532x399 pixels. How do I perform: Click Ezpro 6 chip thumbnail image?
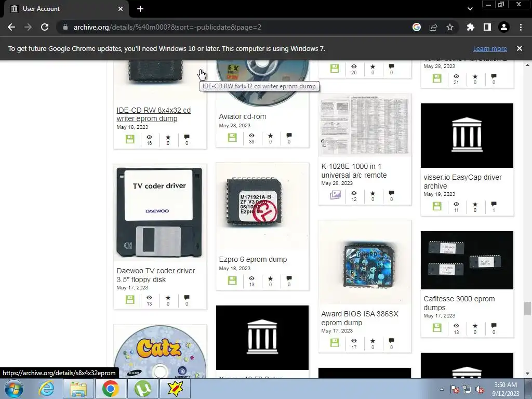[x=262, y=206]
